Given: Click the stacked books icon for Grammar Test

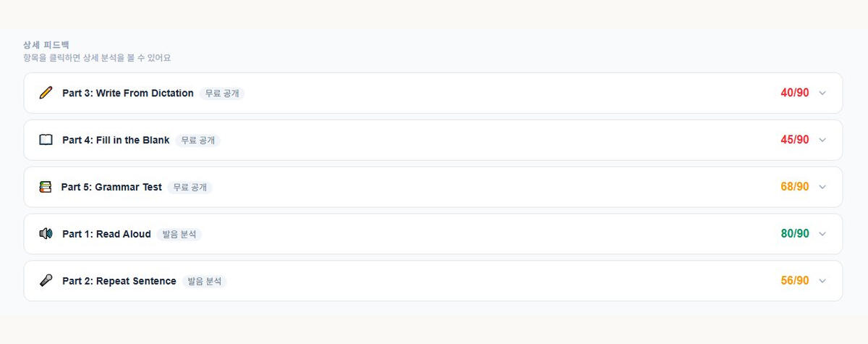Looking at the screenshot, I should [46, 187].
